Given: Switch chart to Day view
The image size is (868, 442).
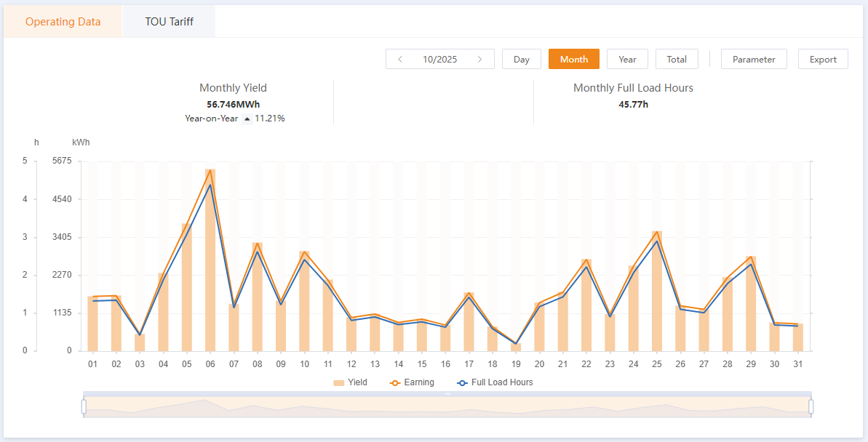Looking at the screenshot, I should pos(521,59).
